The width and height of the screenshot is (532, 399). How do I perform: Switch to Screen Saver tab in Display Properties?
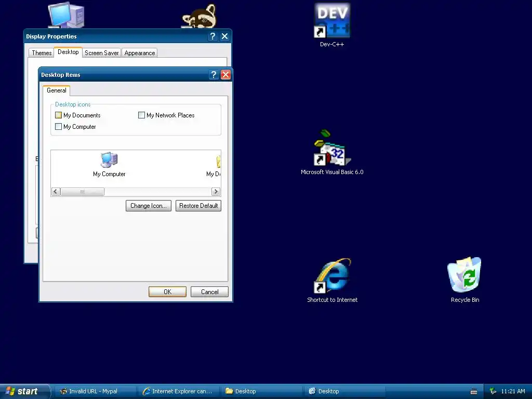pyautogui.click(x=101, y=53)
